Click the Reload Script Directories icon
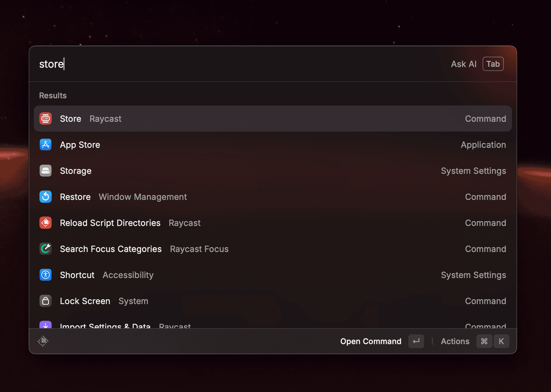This screenshot has height=392, width=551. click(46, 223)
